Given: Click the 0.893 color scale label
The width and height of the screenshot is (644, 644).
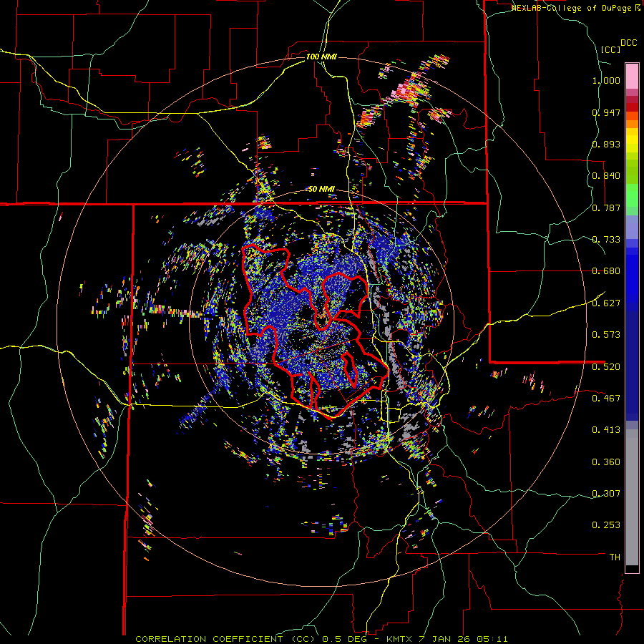Looking at the screenshot, I should 606,144.
